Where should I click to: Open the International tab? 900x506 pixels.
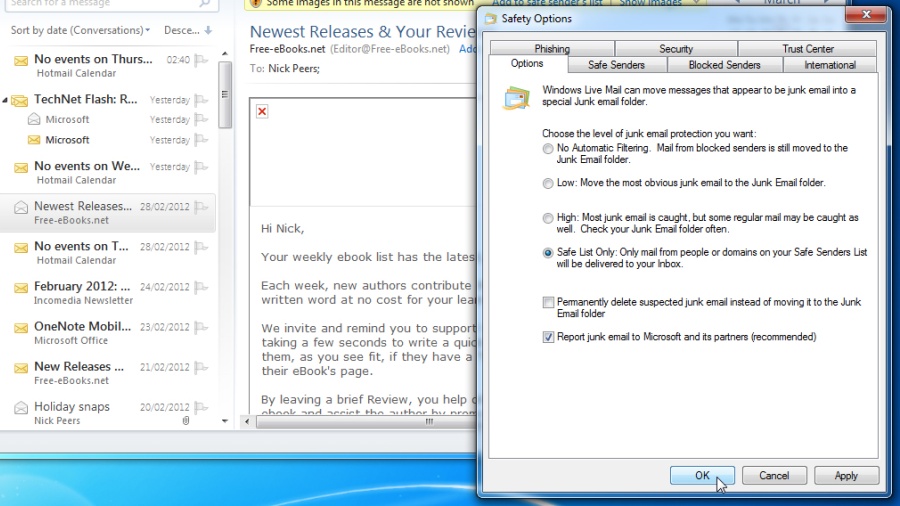coord(829,65)
